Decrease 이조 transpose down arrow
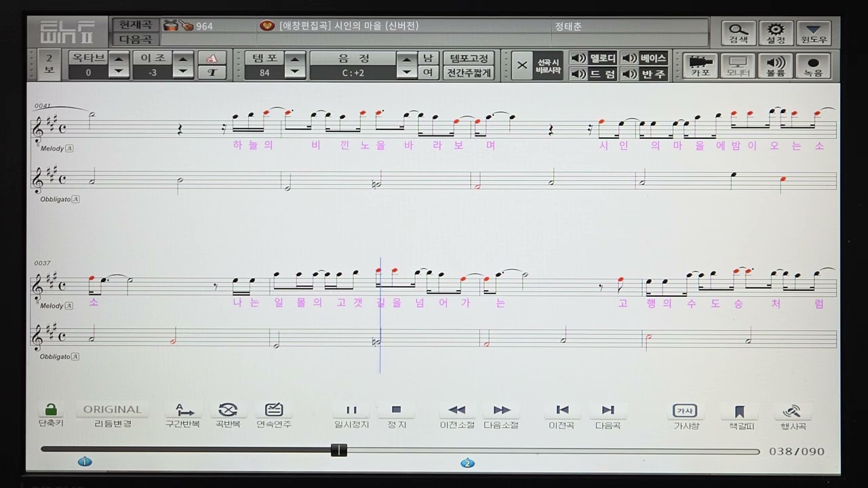The width and height of the screenshot is (868, 488). [x=182, y=73]
